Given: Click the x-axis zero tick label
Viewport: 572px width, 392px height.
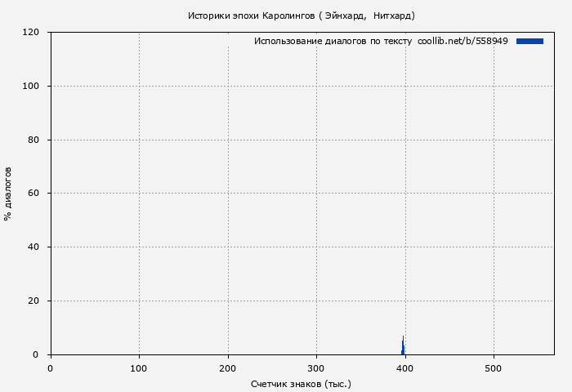Looking at the screenshot, I should (51, 368).
